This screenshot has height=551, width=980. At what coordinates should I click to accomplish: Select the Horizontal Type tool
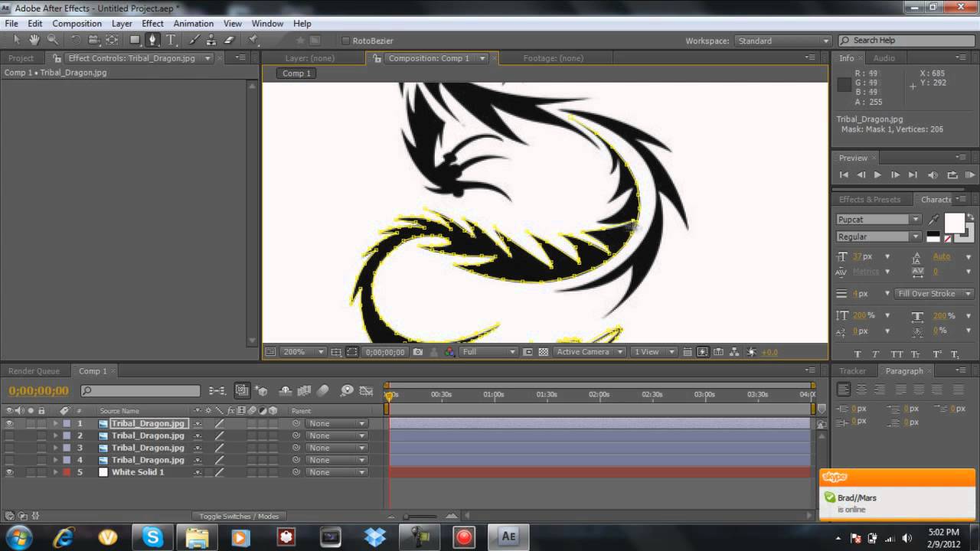point(171,40)
